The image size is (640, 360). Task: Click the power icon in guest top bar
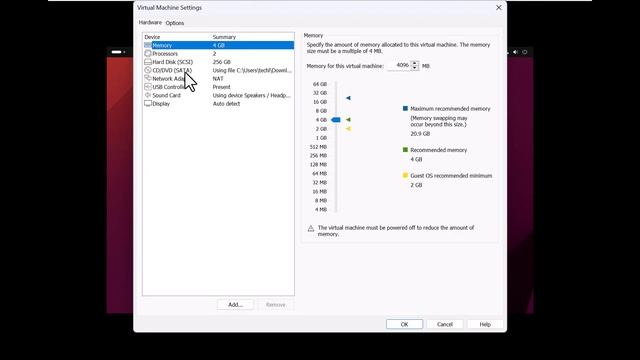[525, 52]
